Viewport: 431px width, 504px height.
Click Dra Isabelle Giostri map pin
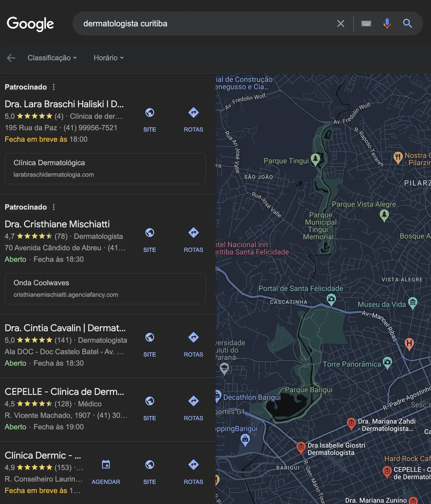click(301, 448)
